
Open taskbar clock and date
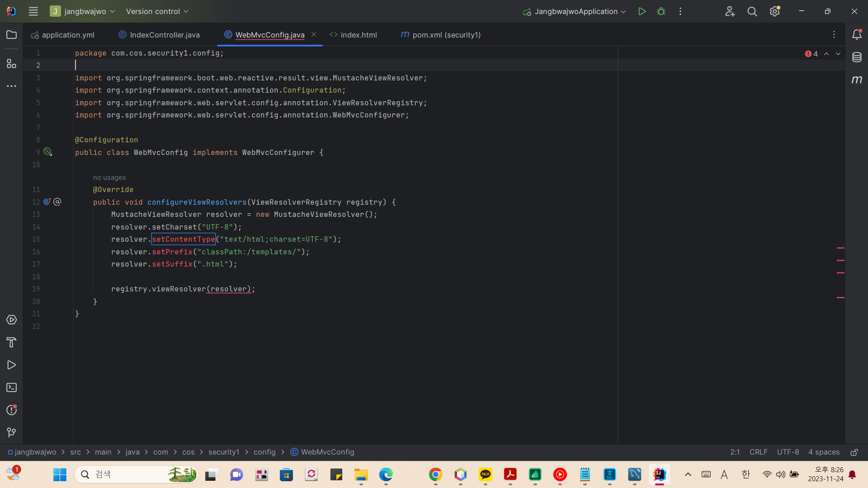[826, 474]
